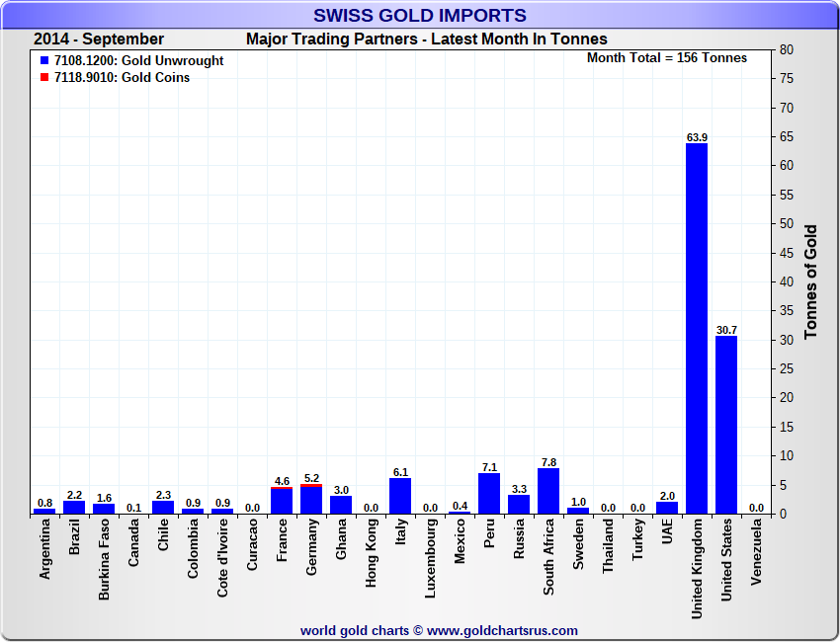Click the 30.7 value label
The height and width of the screenshot is (642, 840).
726,330
